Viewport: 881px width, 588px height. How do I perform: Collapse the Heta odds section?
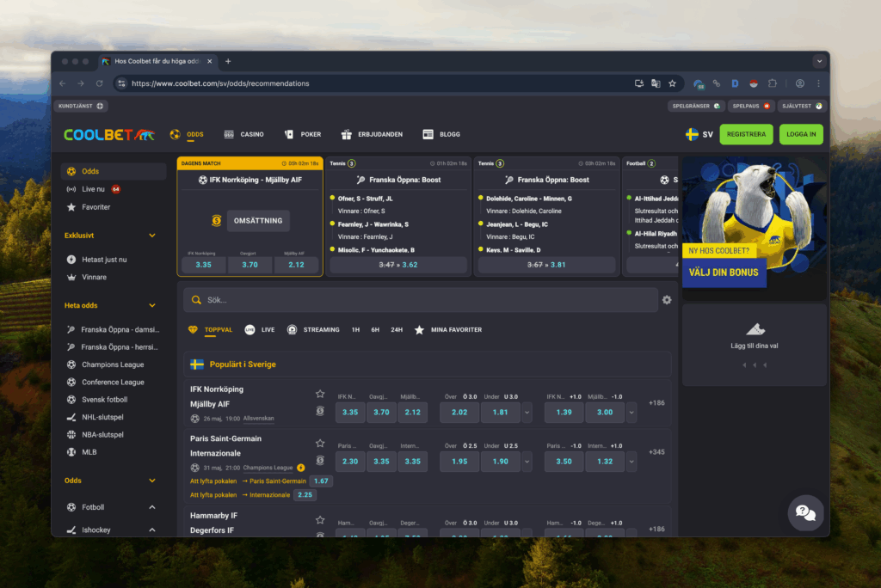pyautogui.click(x=151, y=305)
